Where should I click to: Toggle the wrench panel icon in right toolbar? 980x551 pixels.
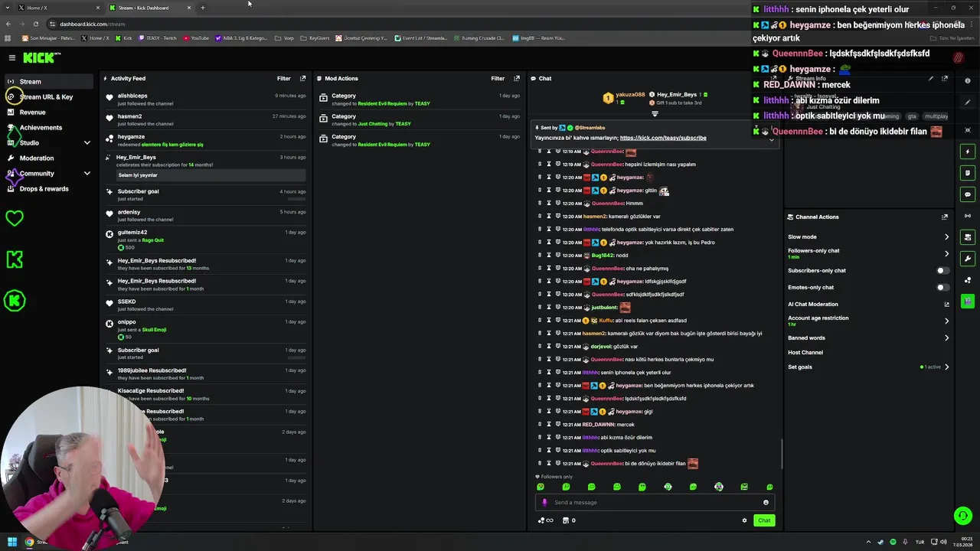click(968, 259)
